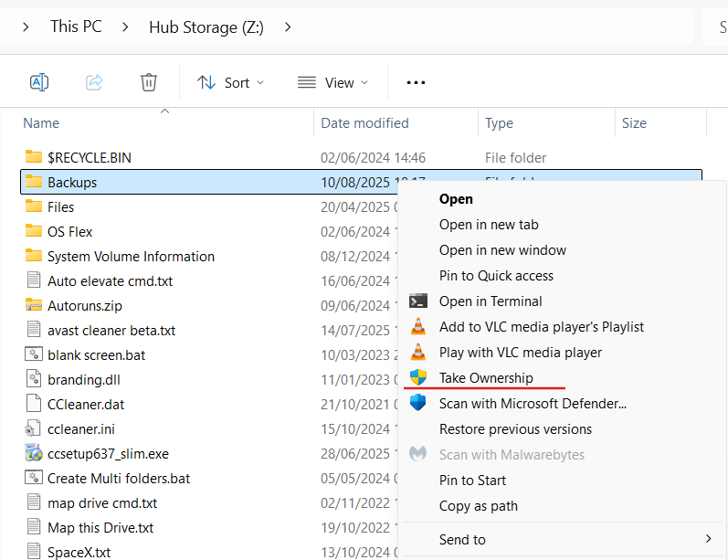Viewport: 728px width, 560px height.
Task: Open the See more ellipsis menu
Action: click(x=416, y=82)
